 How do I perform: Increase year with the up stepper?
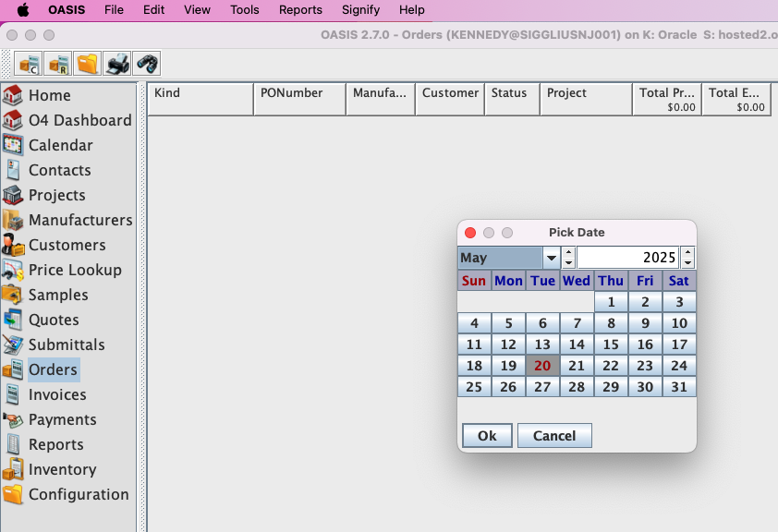pos(687,252)
